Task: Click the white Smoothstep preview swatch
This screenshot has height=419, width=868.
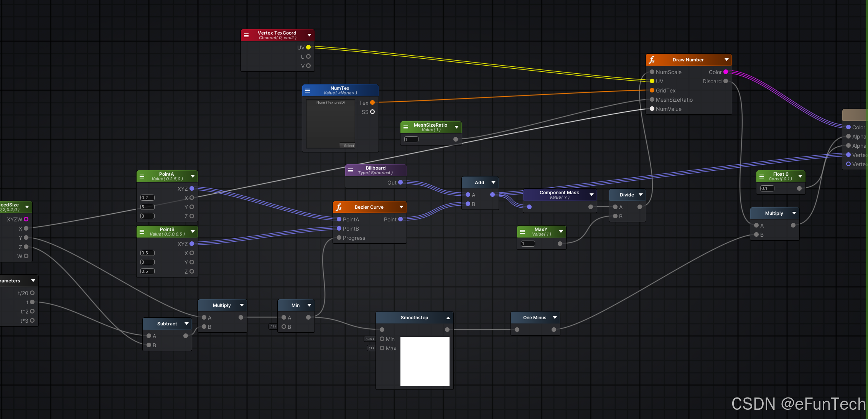Action: tap(425, 361)
